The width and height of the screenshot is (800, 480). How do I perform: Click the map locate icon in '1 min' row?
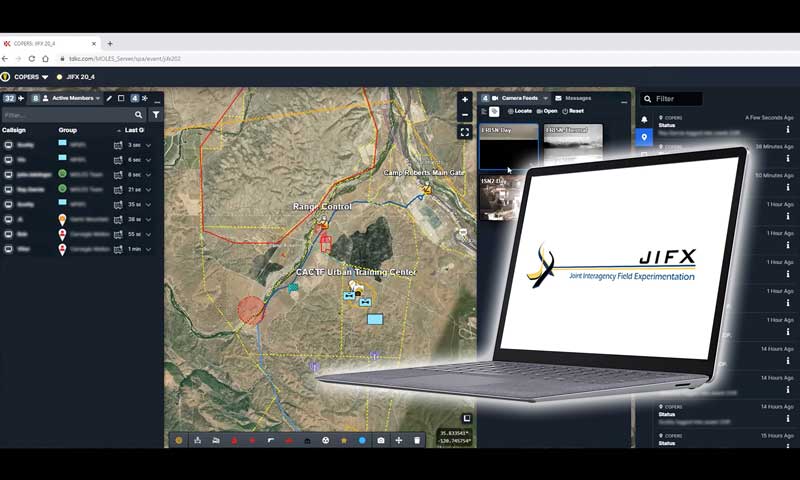[118, 249]
